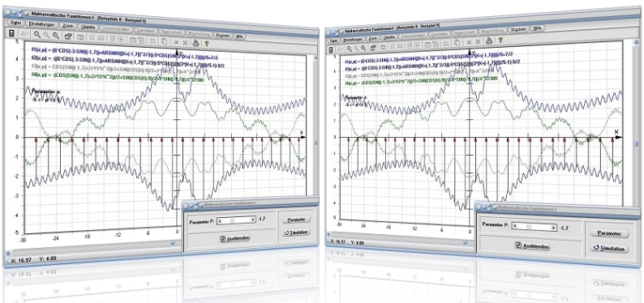Click first X delete icon in right window
This screenshot has width=644, height=303.
[x=469, y=42]
